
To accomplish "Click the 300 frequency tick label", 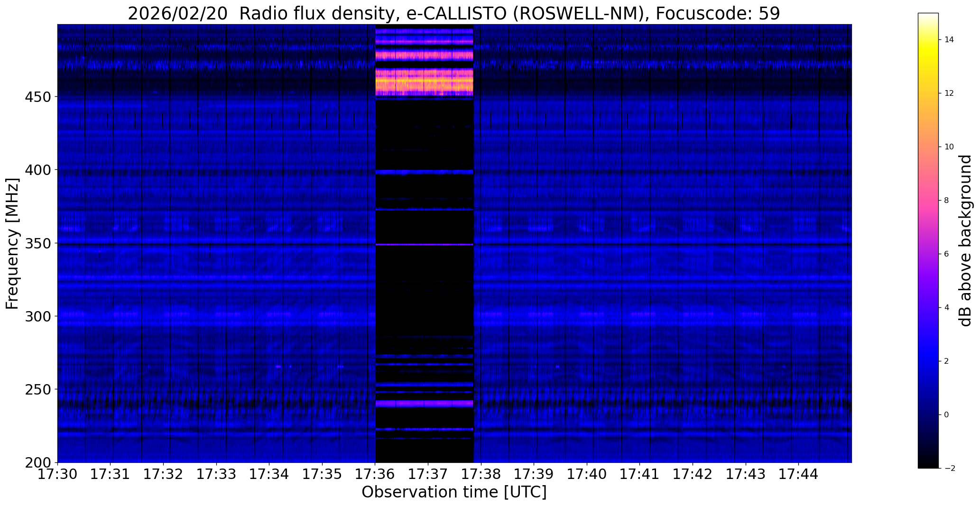I will point(37,316).
